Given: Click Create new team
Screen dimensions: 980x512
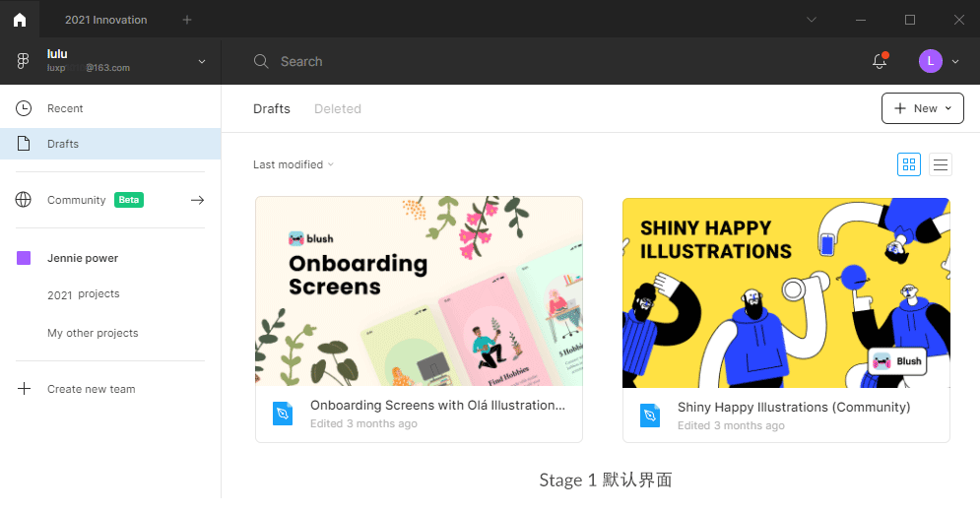Looking at the screenshot, I should click(x=92, y=389).
